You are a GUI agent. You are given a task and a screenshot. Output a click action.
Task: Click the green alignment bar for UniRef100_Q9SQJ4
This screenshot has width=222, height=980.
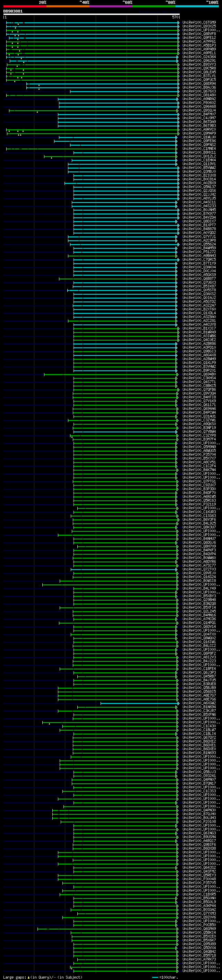coord(94,110)
